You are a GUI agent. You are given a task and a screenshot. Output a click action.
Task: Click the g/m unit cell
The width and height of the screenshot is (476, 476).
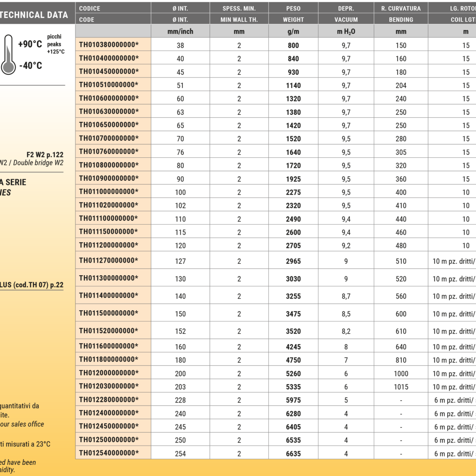293,32
